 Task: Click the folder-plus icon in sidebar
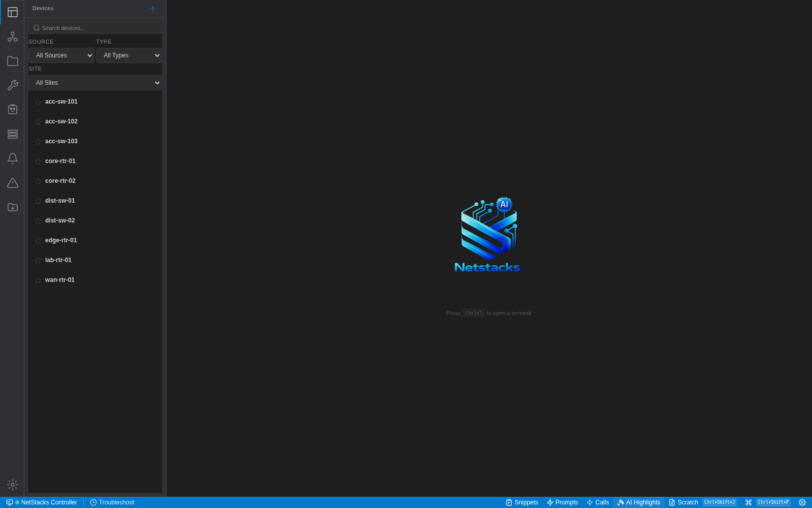click(x=13, y=207)
